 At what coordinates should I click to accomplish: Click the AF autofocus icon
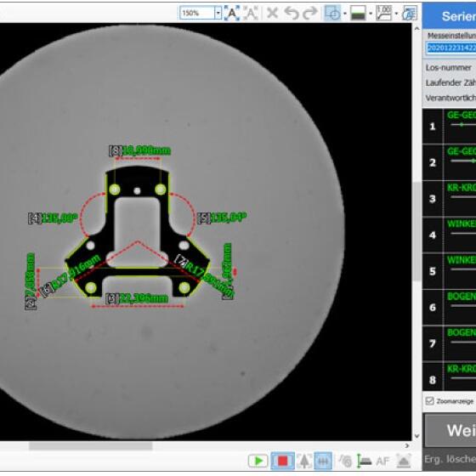point(382,462)
